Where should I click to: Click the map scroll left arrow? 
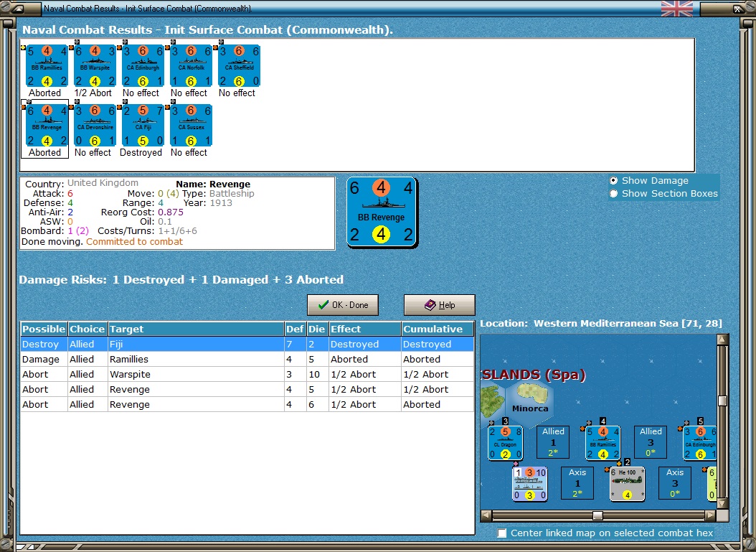[x=486, y=515]
